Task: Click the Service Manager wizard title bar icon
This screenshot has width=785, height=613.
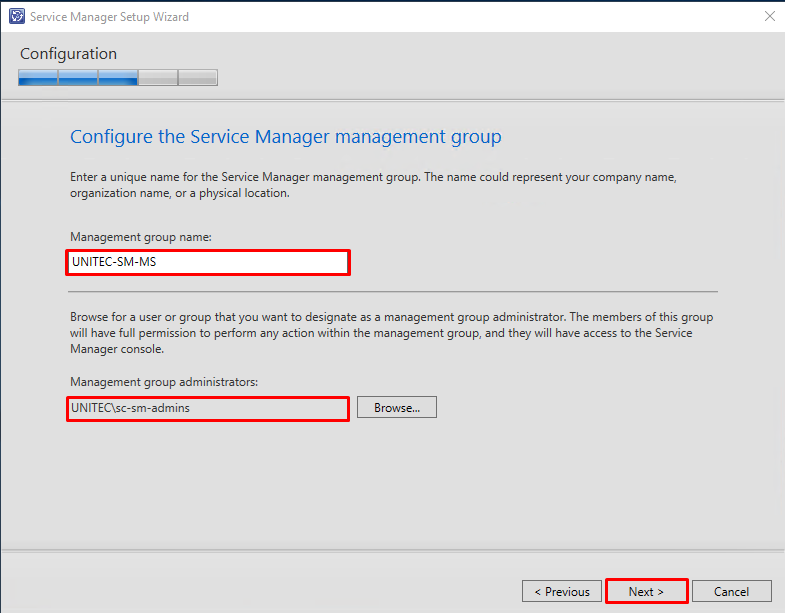Action: [17, 17]
